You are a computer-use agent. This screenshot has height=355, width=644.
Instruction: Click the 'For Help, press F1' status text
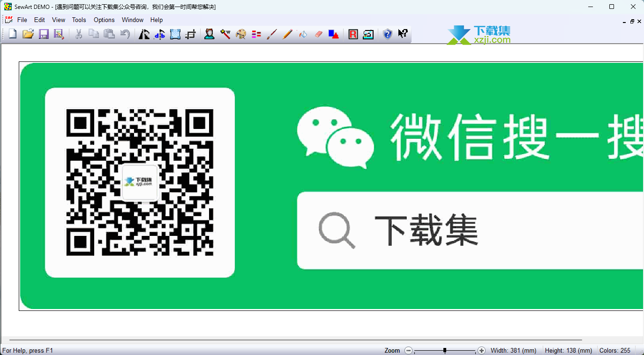(x=28, y=350)
